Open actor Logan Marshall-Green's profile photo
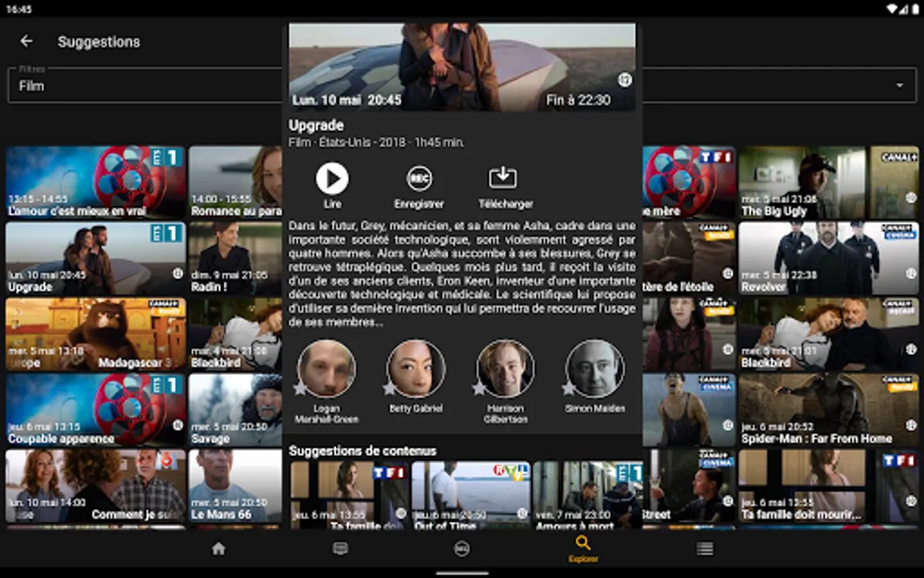Screen dimensions: 924x578 coord(327,368)
